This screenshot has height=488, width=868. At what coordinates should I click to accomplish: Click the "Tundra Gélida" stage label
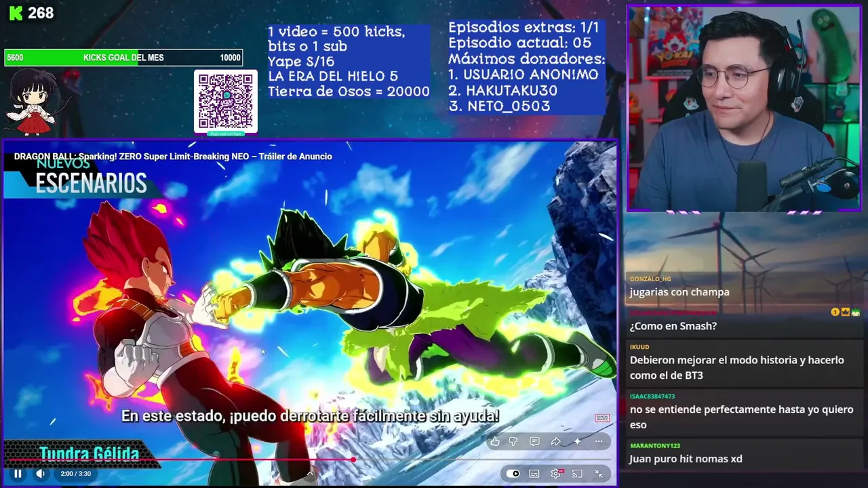(x=89, y=453)
